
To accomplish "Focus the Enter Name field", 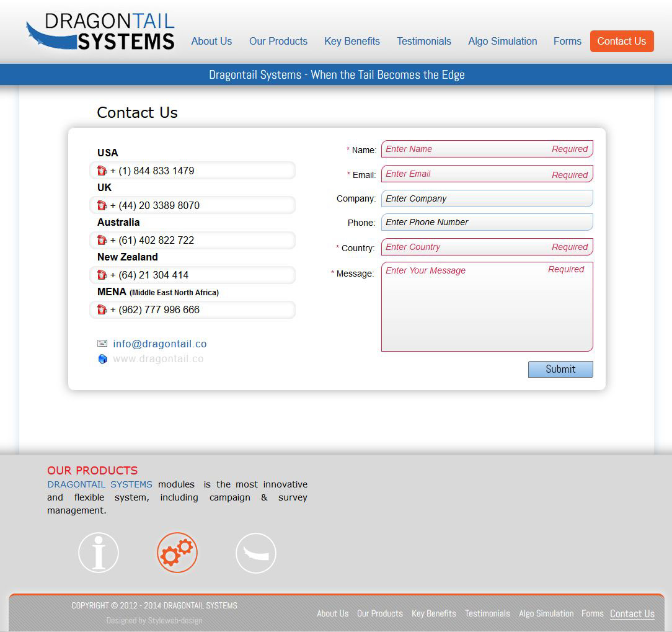I will point(487,149).
